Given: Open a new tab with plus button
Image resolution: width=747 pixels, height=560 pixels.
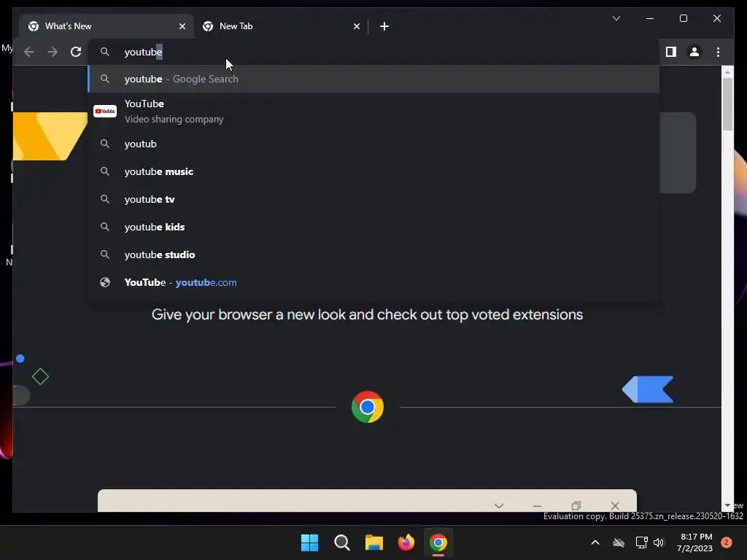Looking at the screenshot, I should tap(384, 26).
